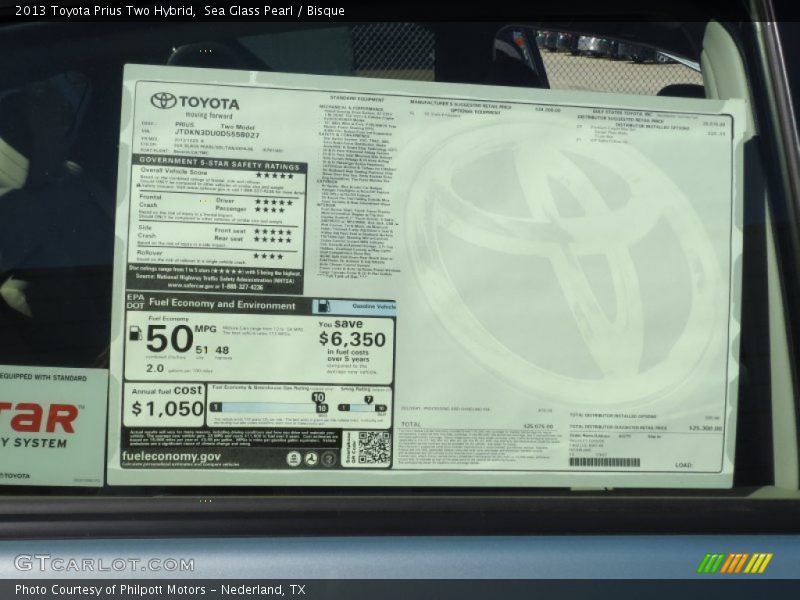Open the fueleconomy.gov link
This screenshot has height=600, width=800.
[x=171, y=456]
